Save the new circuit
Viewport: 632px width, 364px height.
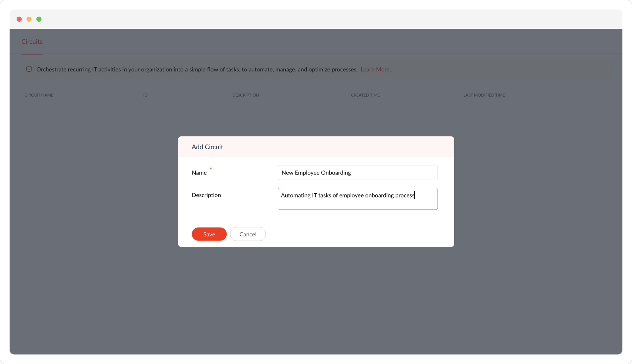click(209, 234)
